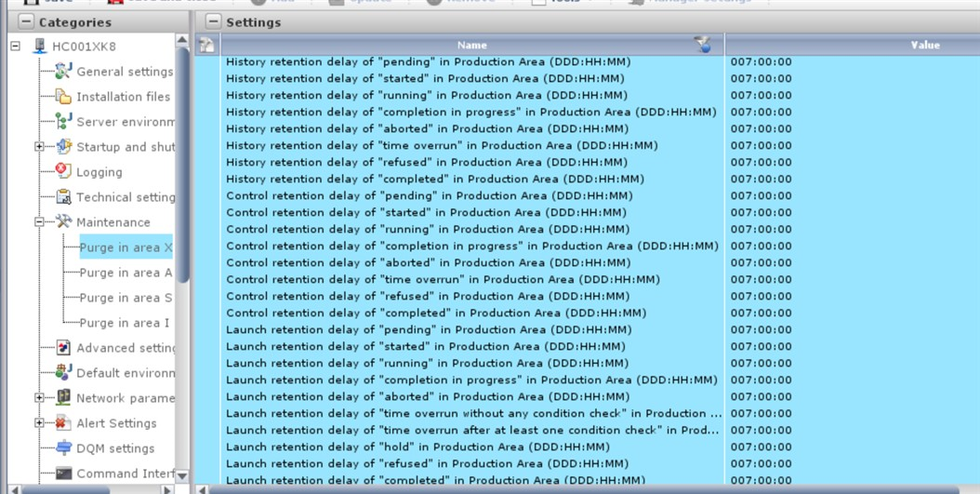Select Launch retention delay of "aborted" row
Viewport: 980px width, 494px height.
coord(587,396)
